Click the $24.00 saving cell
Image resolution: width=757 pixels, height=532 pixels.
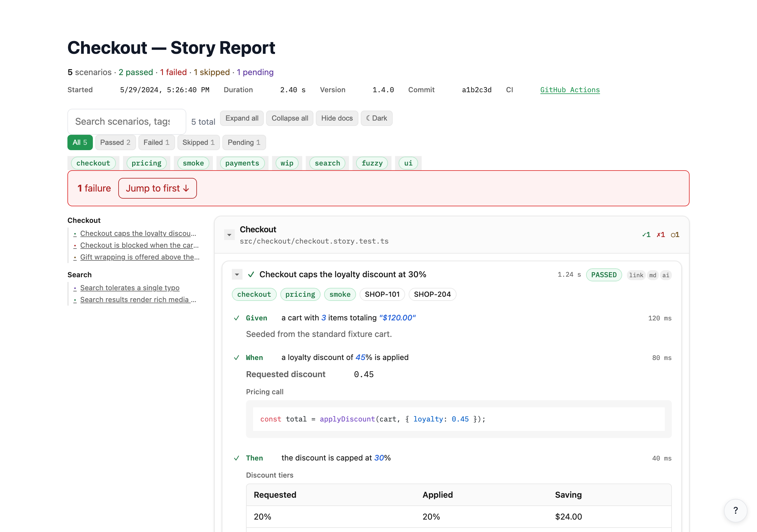pos(568,517)
